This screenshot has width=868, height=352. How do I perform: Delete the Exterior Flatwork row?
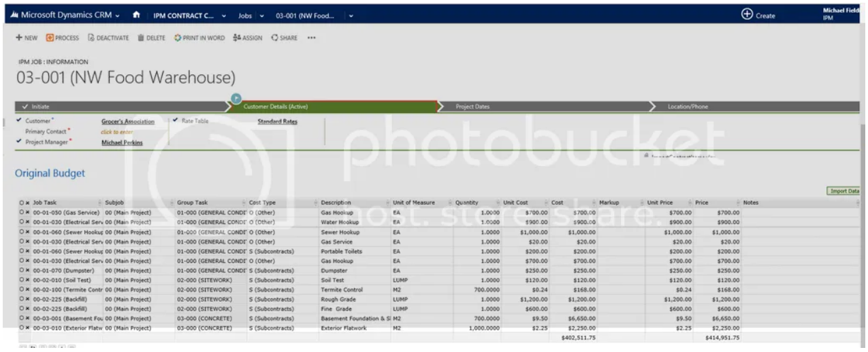click(28, 327)
